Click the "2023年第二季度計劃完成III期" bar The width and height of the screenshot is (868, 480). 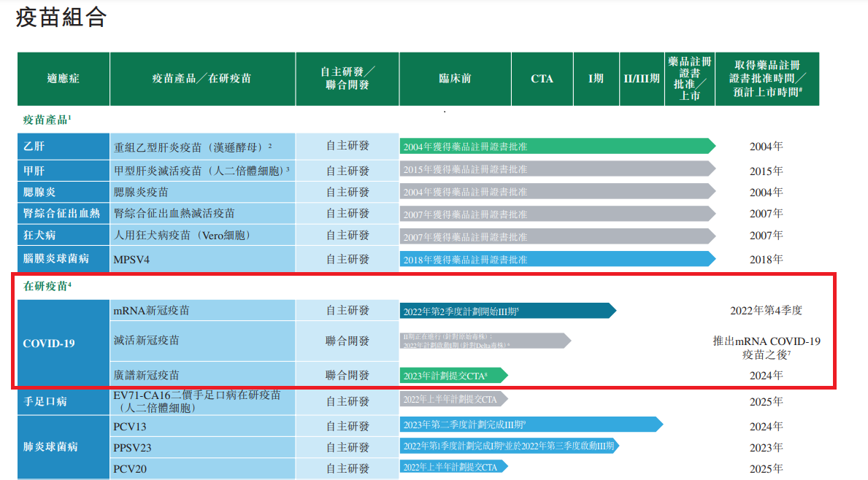(531, 424)
